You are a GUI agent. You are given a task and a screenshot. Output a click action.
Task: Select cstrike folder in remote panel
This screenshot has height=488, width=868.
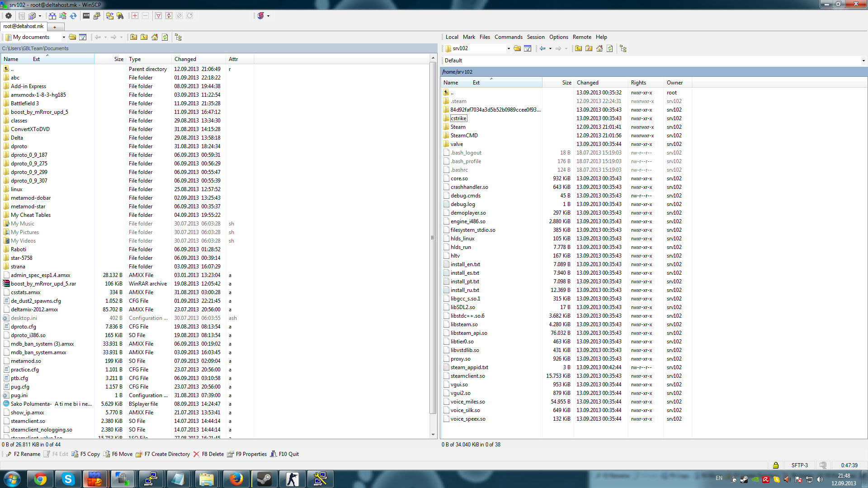458,118
